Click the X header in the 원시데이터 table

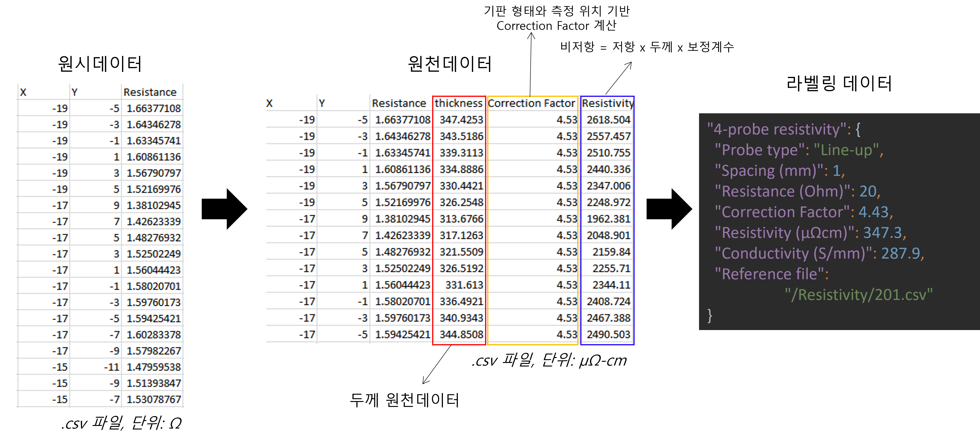click(23, 92)
